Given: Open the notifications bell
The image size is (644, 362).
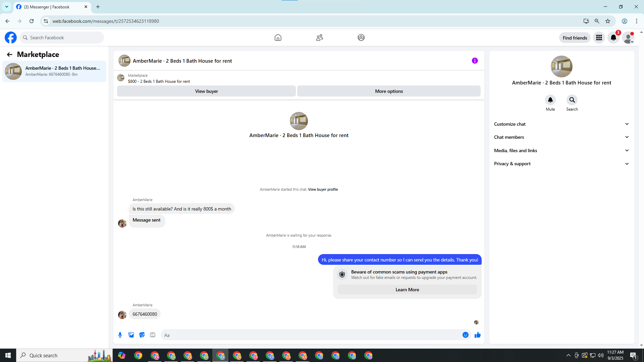Looking at the screenshot, I should pyautogui.click(x=613, y=38).
